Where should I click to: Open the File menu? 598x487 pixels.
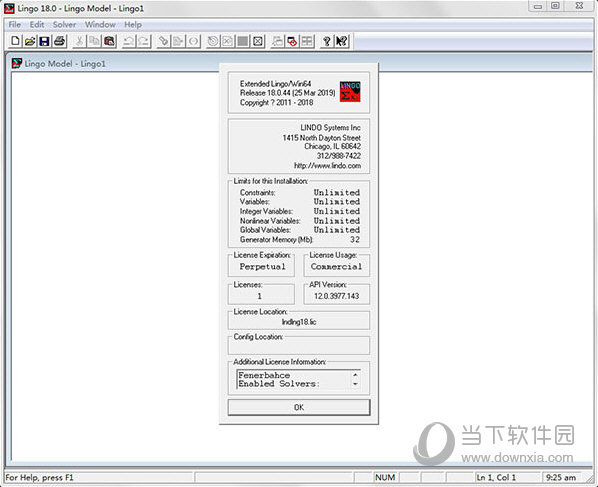pyautogui.click(x=14, y=24)
